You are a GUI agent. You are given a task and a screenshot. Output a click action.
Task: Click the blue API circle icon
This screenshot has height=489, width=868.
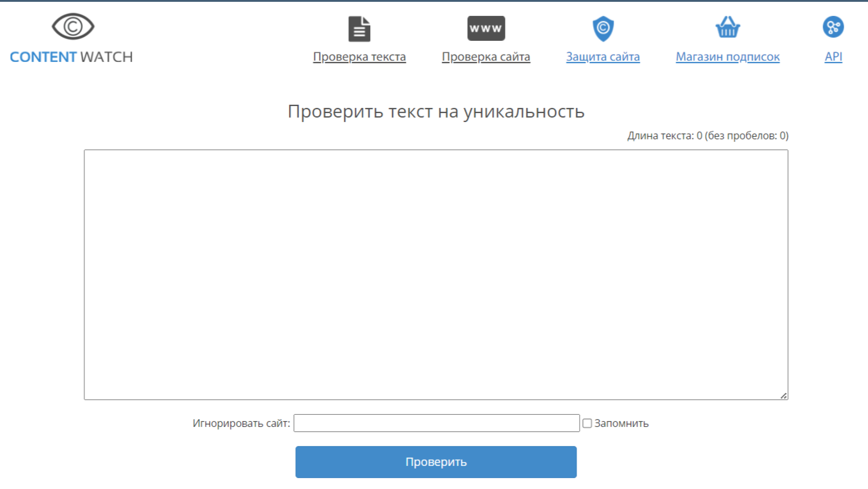pos(833,27)
